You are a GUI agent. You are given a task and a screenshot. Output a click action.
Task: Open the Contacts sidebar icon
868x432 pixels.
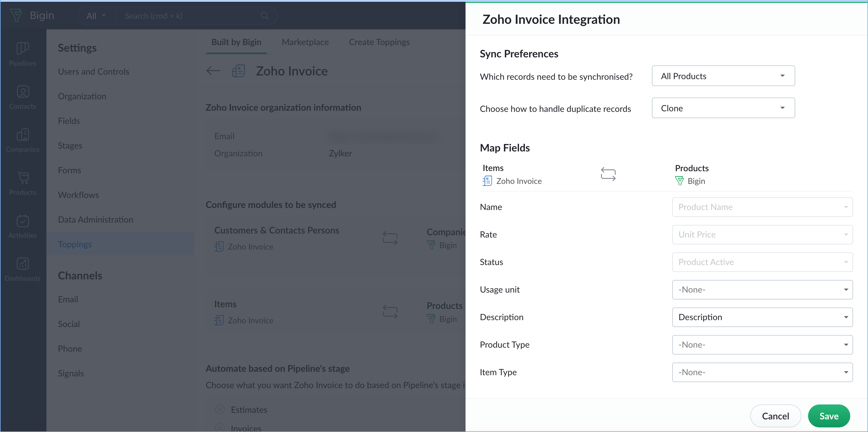[23, 92]
